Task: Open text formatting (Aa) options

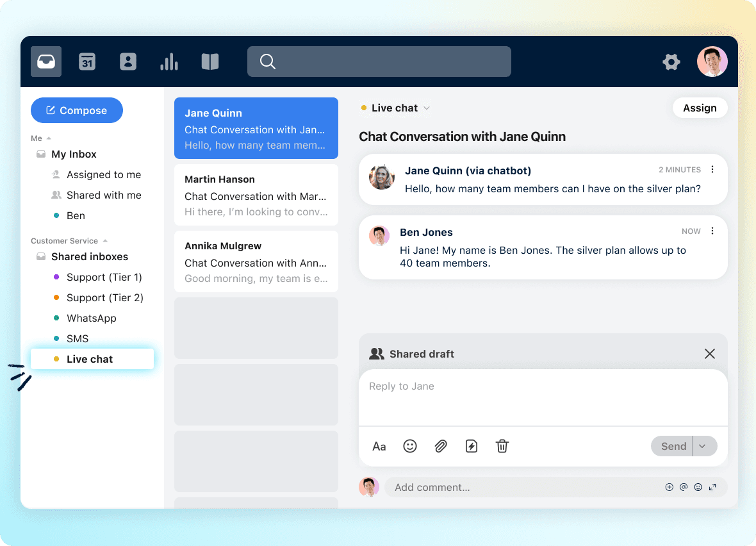Action: 379,447
